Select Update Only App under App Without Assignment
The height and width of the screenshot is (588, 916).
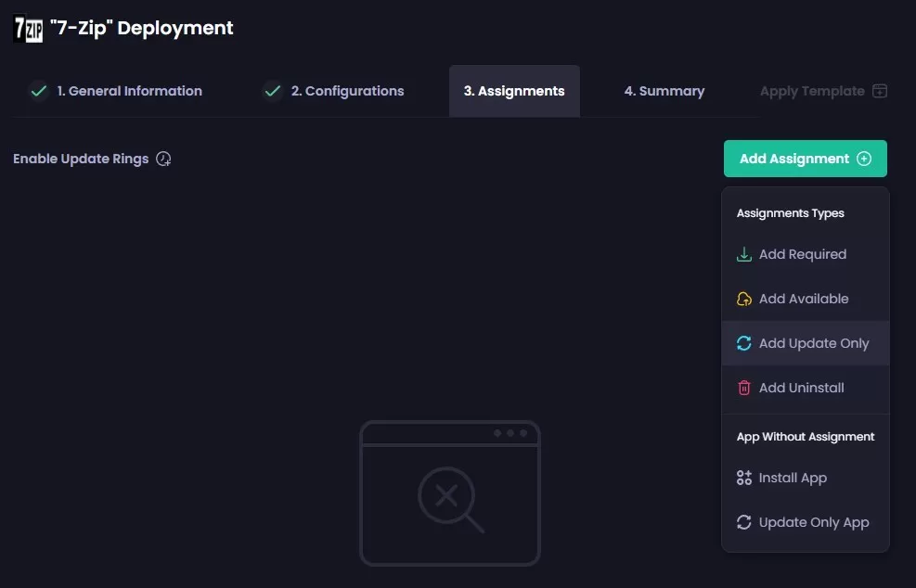pyautogui.click(x=814, y=522)
